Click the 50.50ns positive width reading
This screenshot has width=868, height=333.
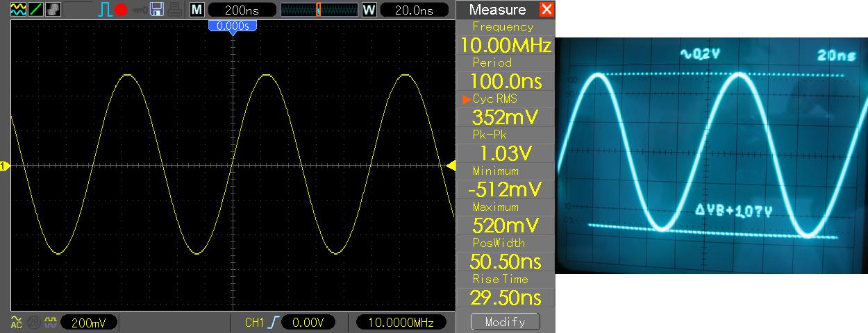point(505,262)
